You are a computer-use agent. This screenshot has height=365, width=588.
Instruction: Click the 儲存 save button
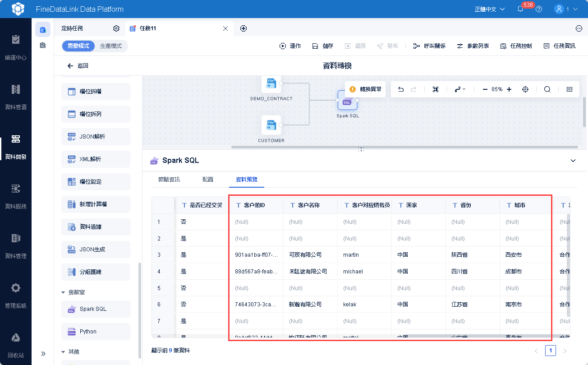pyautogui.click(x=323, y=46)
